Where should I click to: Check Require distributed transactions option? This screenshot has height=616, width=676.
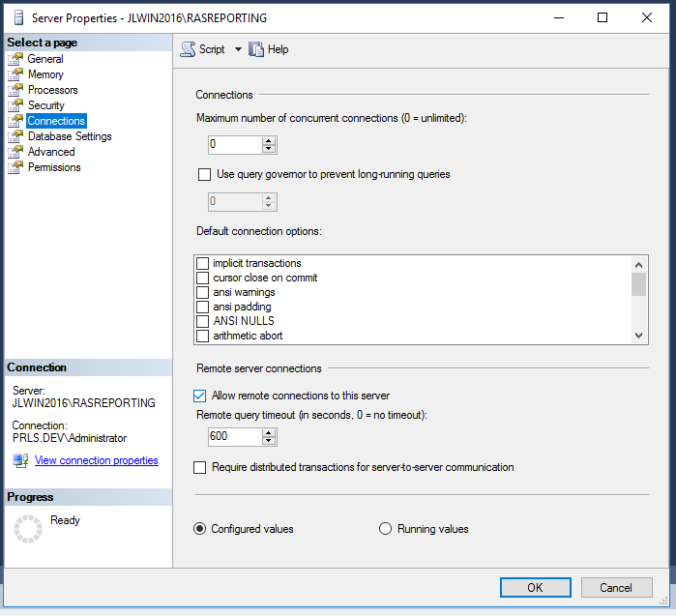point(200,467)
